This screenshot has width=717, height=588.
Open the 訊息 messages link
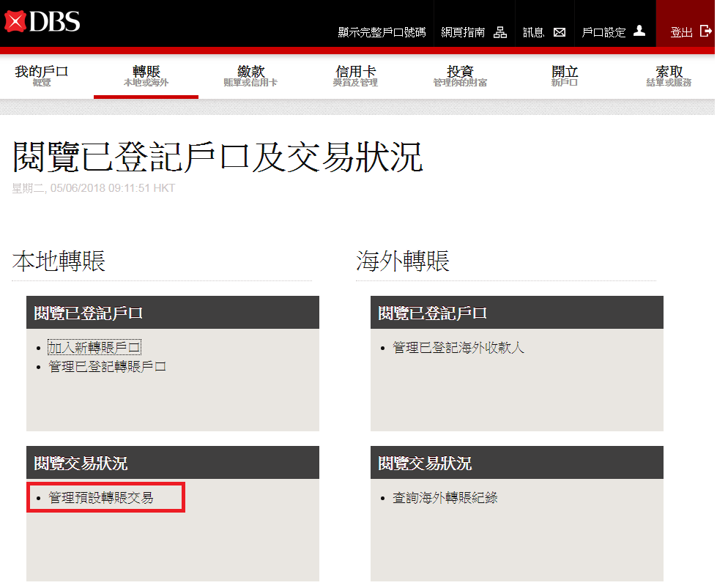point(533,33)
